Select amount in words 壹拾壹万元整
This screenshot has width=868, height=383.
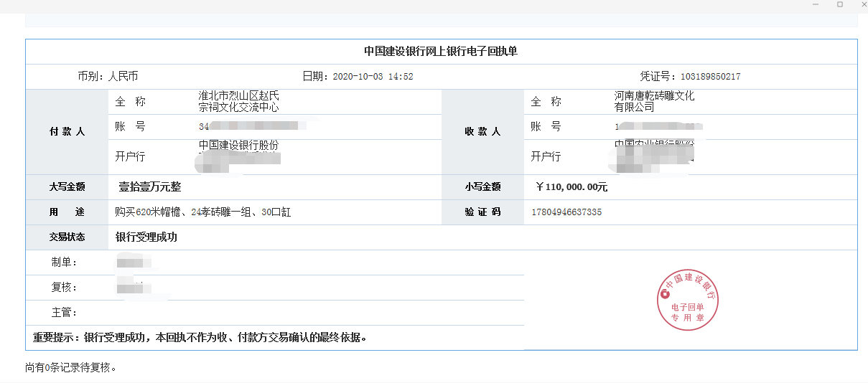coord(150,187)
